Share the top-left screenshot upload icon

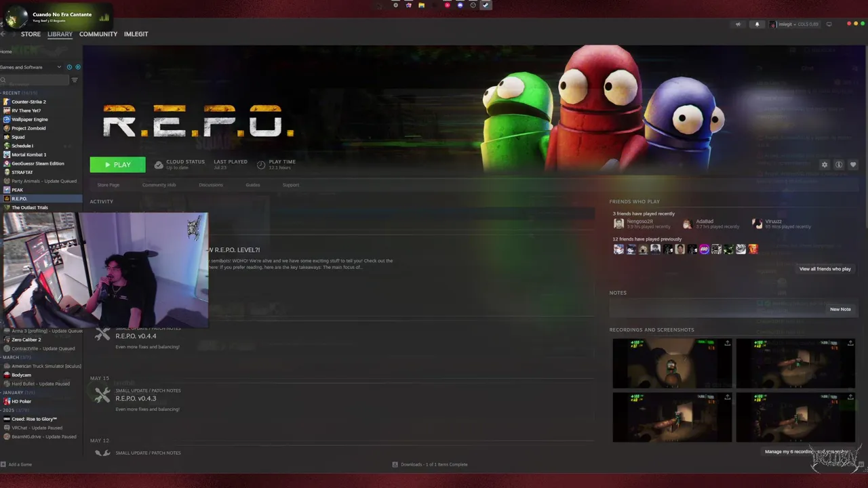point(728,343)
